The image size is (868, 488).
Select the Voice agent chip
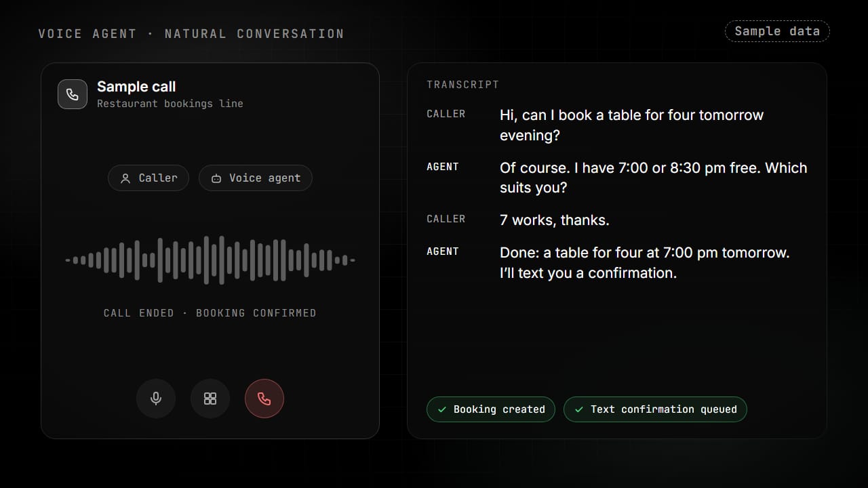coord(256,178)
